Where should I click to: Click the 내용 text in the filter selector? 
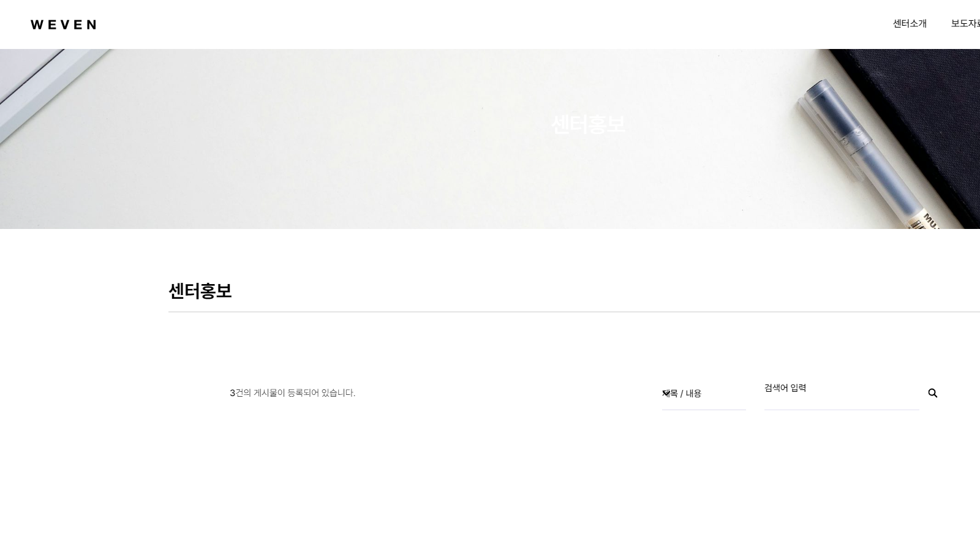coord(693,394)
